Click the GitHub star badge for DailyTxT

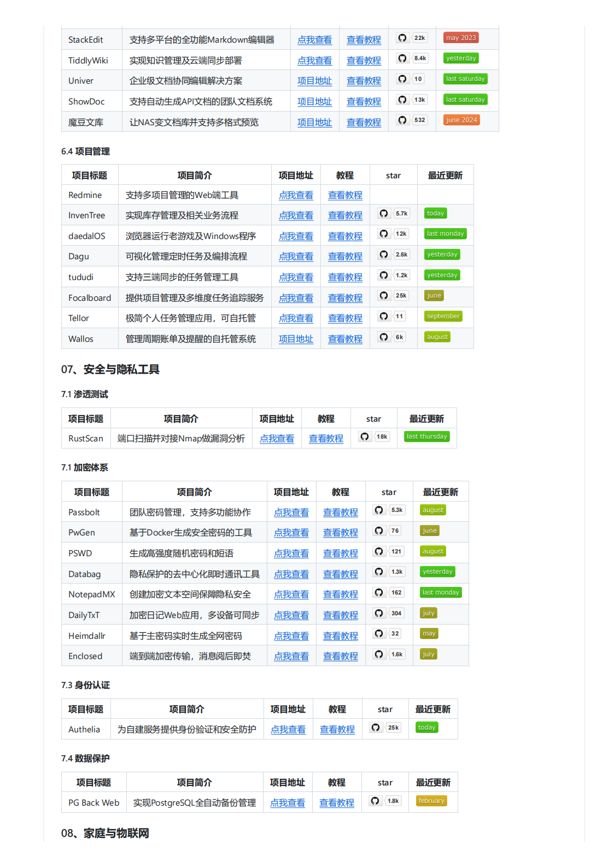[389, 613]
